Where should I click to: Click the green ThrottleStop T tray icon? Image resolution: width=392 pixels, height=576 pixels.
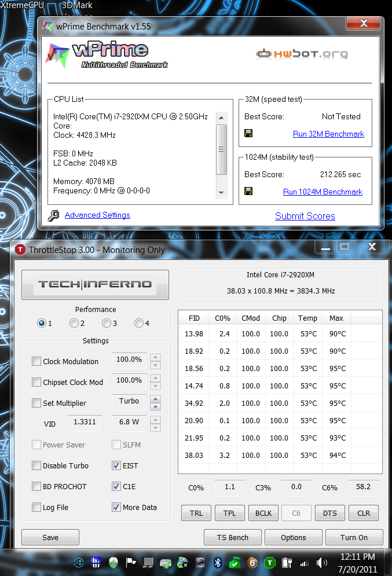270,563
